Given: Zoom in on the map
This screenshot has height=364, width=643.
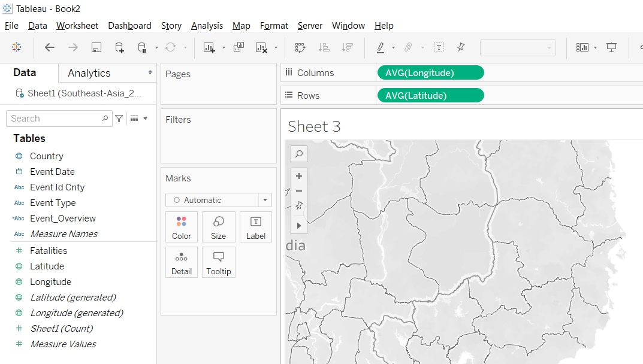Looking at the screenshot, I should point(299,176).
